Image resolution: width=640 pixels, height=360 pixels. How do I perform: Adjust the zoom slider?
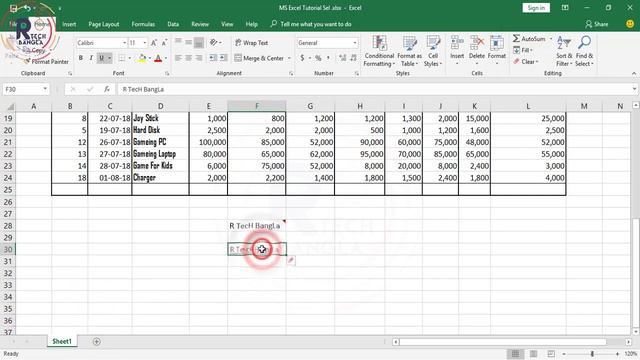592,353
